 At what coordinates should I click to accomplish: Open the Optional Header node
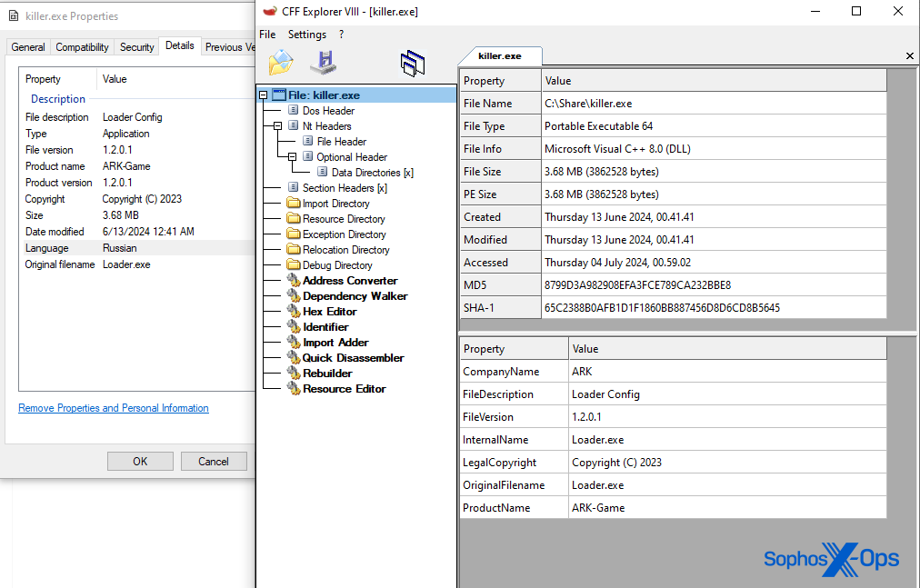point(352,157)
